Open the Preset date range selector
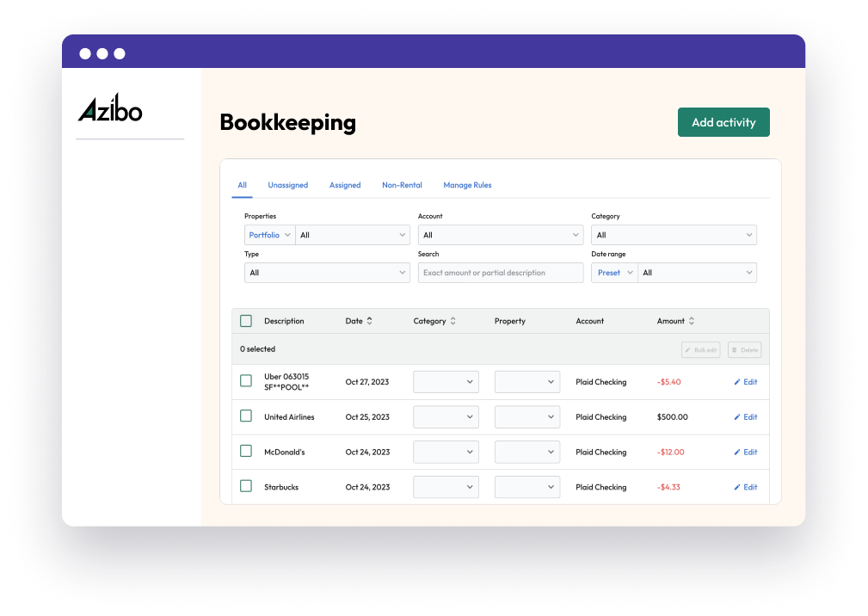 pos(613,272)
